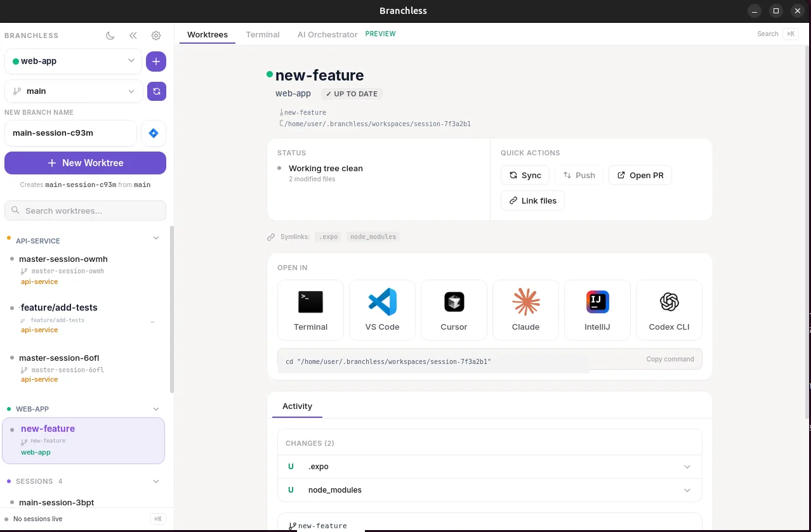
Task: Switch to the Terminal tab
Action: tap(263, 34)
